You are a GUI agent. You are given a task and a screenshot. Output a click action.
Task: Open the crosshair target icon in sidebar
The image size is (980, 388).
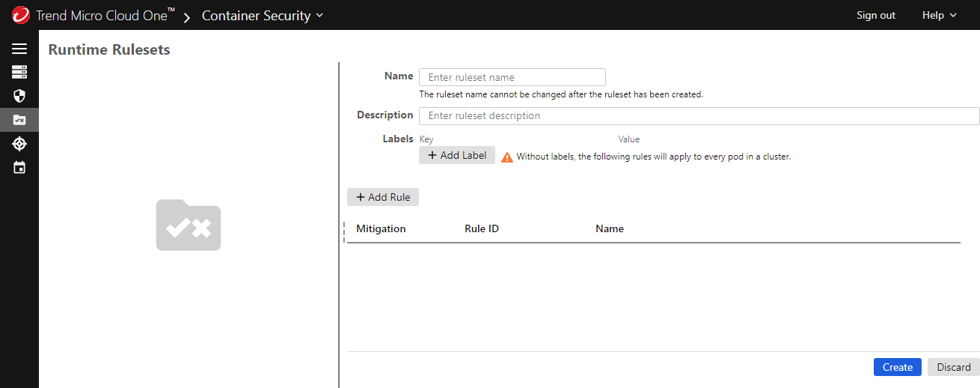[19, 144]
